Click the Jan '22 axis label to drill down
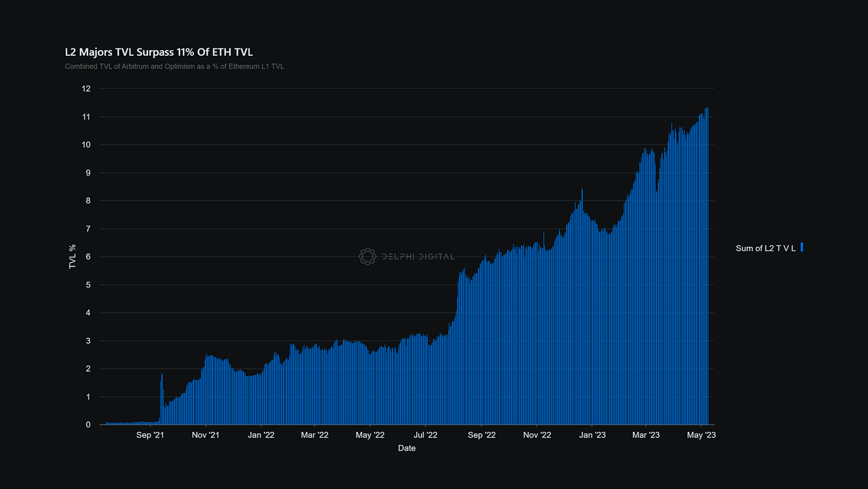 (x=261, y=434)
